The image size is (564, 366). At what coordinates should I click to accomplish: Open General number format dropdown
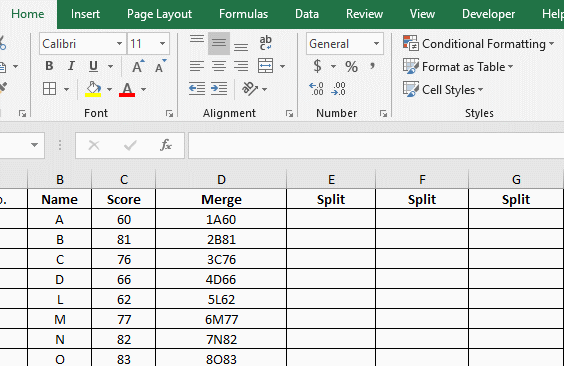click(376, 44)
